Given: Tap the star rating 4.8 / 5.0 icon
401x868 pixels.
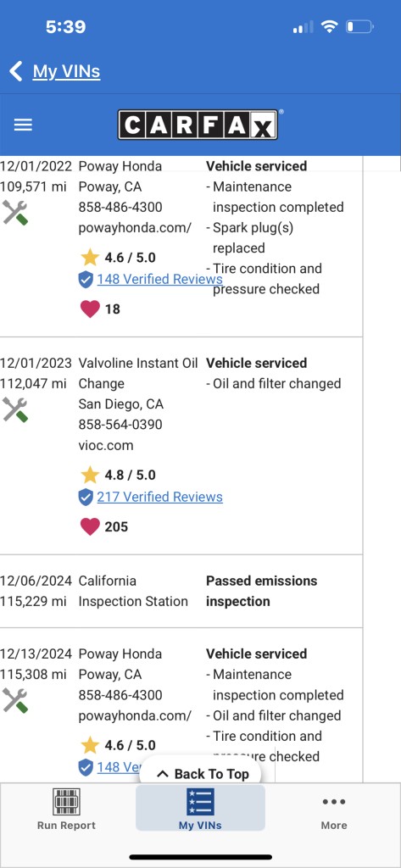Looking at the screenshot, I should point(90,475).
